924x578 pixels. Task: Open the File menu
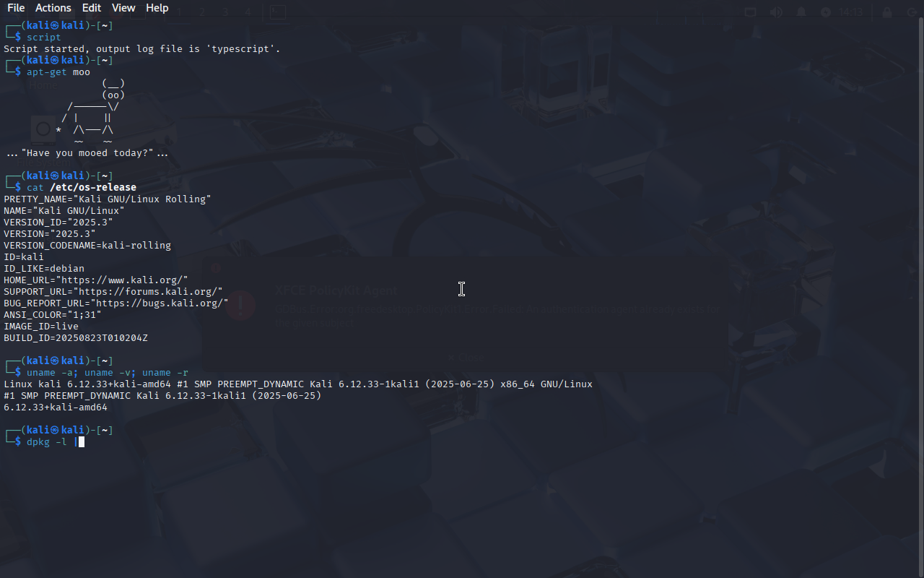point(16,8)
